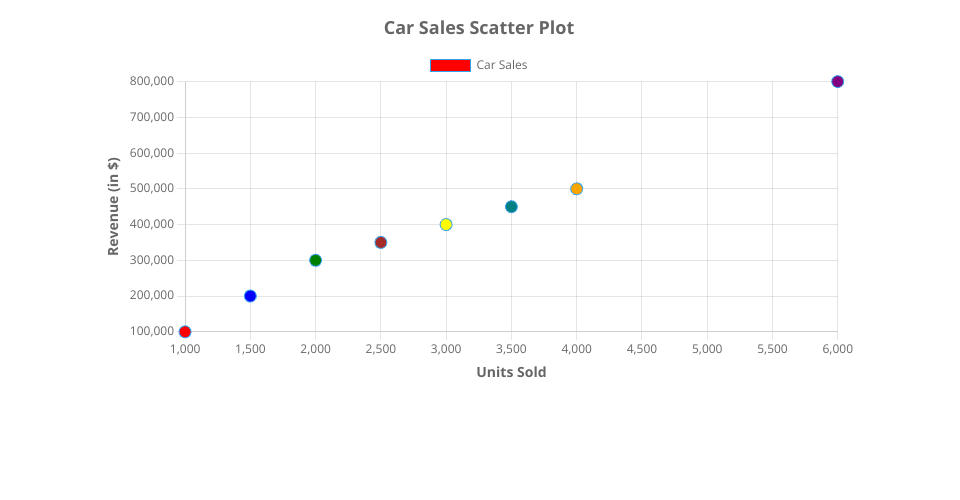Image resolution: width=960 pixels, height=500 pixels.
Task: Toggle the Car Sales legend label
Action: [501, 65]
